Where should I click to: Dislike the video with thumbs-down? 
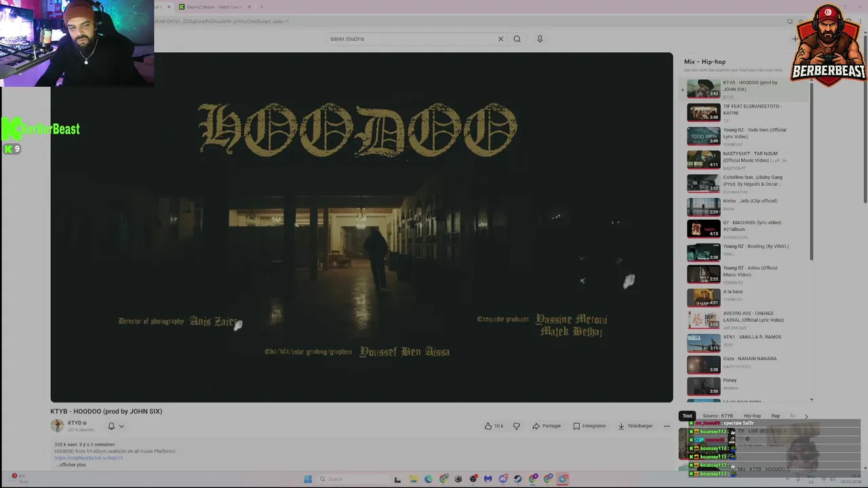point(517,426)
